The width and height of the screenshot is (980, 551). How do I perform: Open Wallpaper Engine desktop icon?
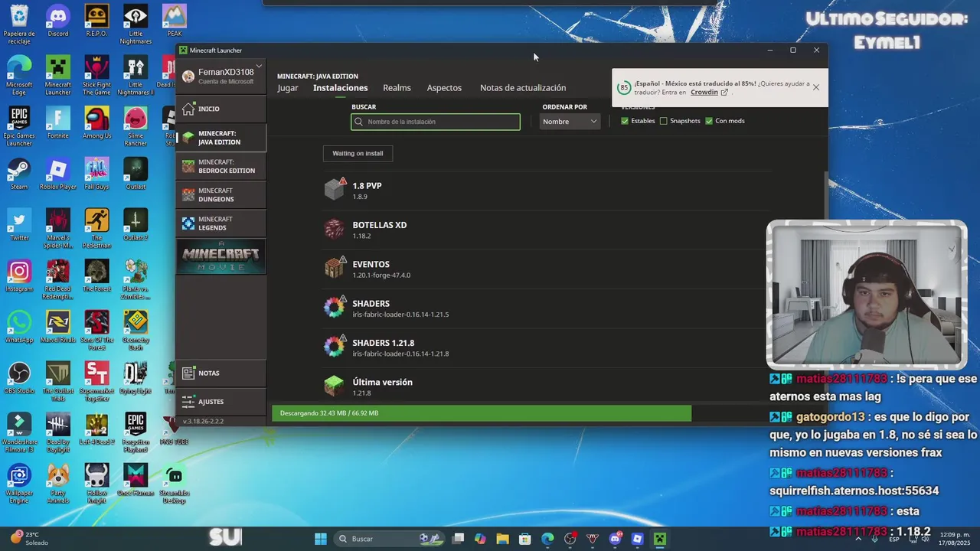tap(19, 483)
